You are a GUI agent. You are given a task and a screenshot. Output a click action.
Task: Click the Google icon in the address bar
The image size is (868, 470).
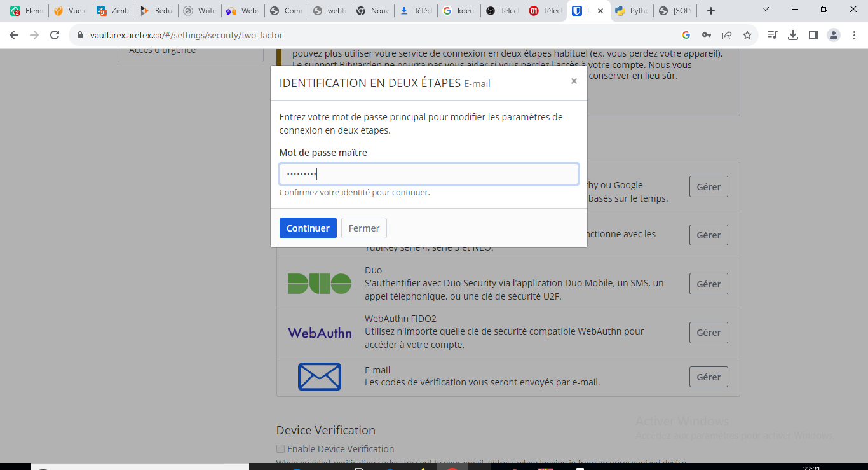(686, 35)
